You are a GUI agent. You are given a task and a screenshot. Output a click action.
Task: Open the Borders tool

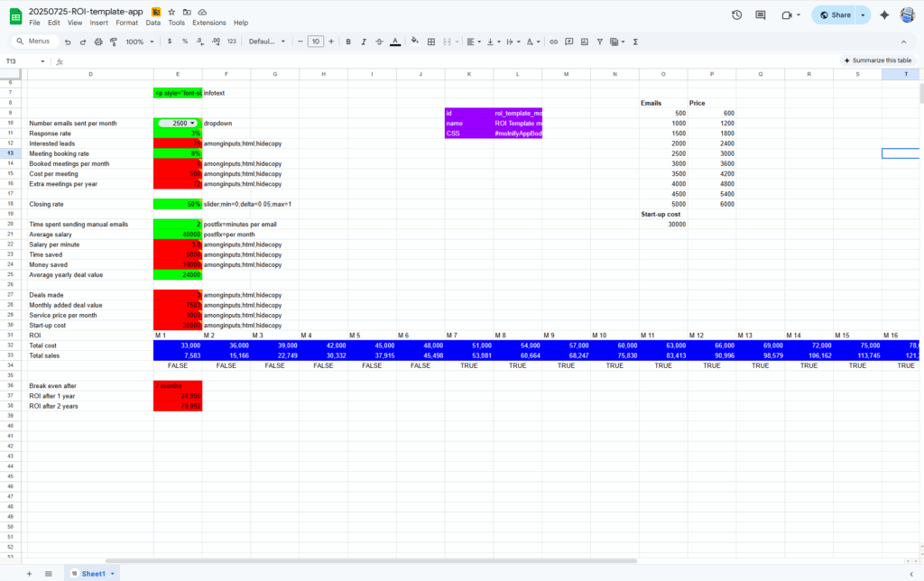tap(431, 41)
